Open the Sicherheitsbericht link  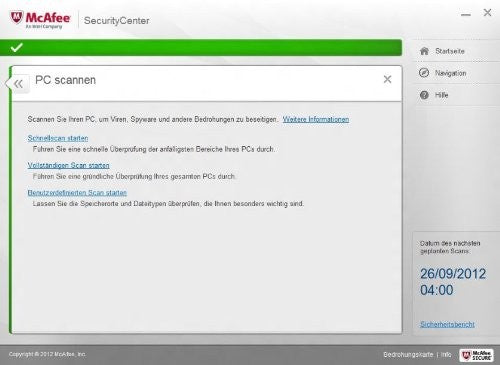click(447, 324)
